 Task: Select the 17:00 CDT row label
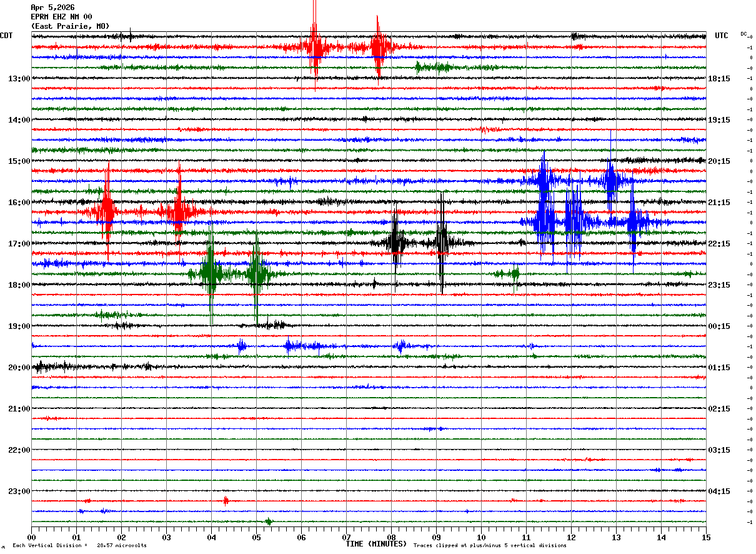tap(19, 244)
